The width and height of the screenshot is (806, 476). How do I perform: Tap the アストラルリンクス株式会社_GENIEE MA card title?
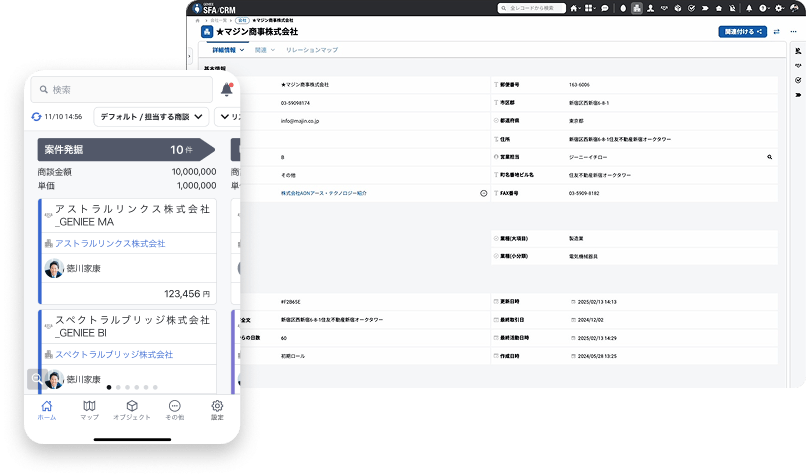click(x=133, y=215)
